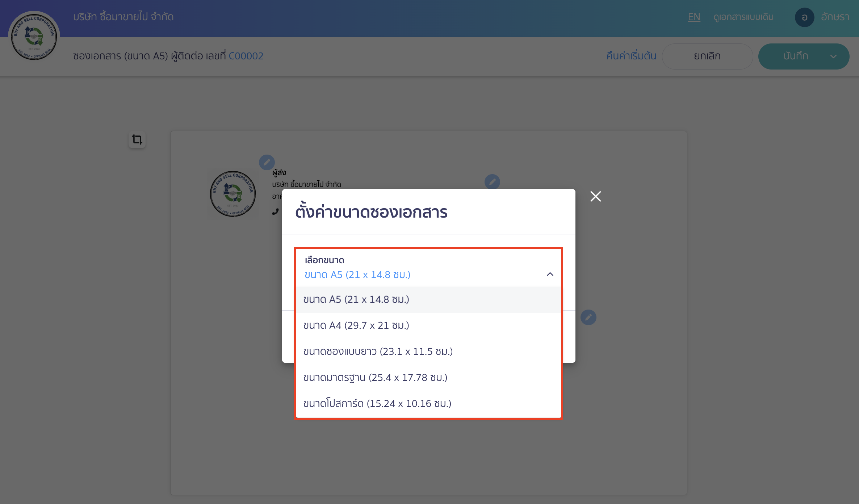
Task: Click the crop tool icon
Action: pyautogui.click(x=137, y=139)
